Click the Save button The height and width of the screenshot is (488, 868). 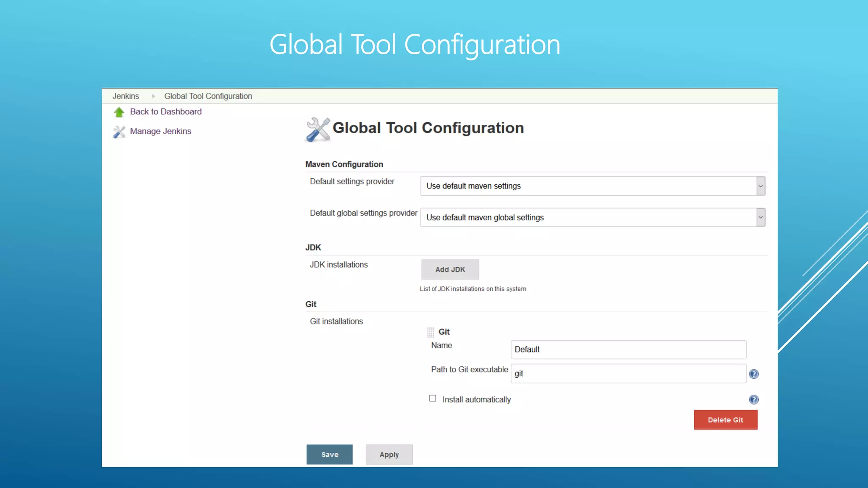(x=329, y=455)
